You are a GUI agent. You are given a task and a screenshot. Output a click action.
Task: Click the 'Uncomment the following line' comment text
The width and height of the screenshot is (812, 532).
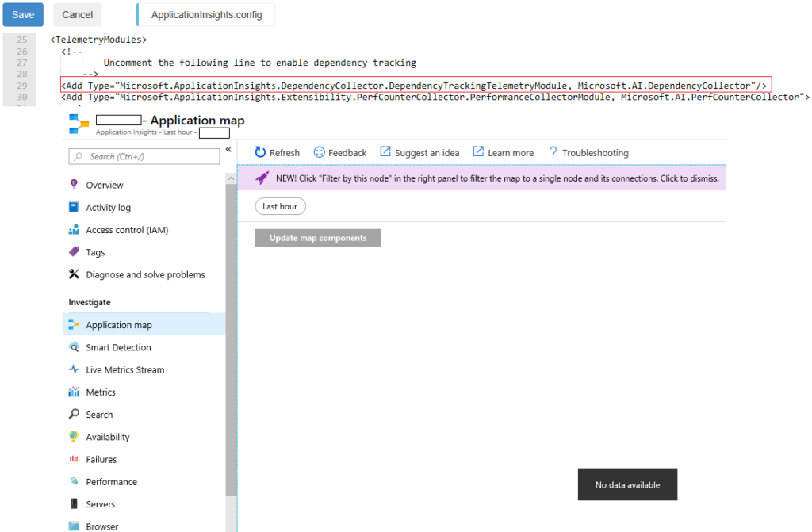pos(259,63)
